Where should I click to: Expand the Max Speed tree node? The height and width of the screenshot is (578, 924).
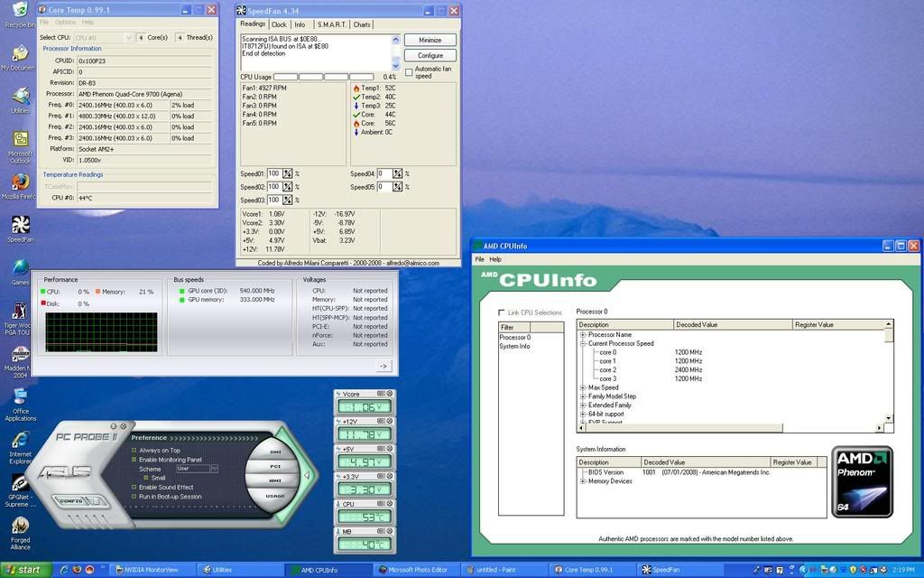pyautogui.click(x=583, y=387)
